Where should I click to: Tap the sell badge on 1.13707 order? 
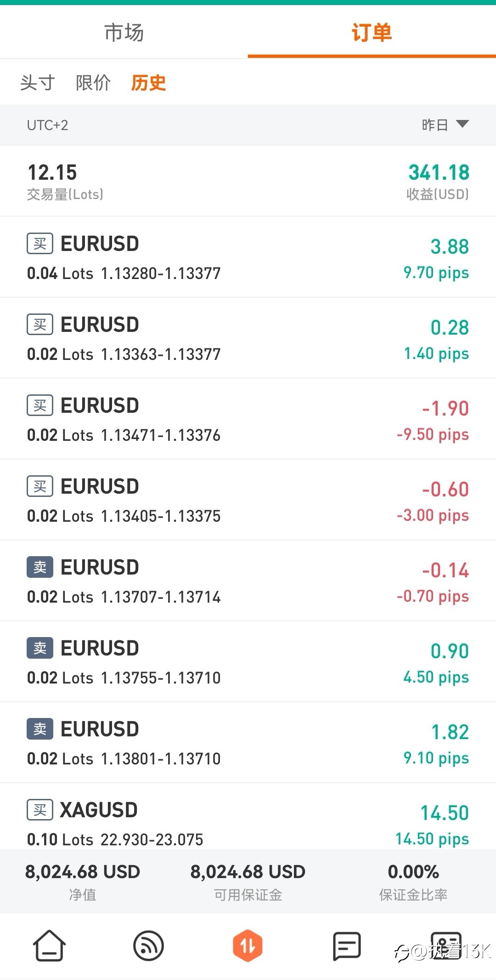coord(40,567)
